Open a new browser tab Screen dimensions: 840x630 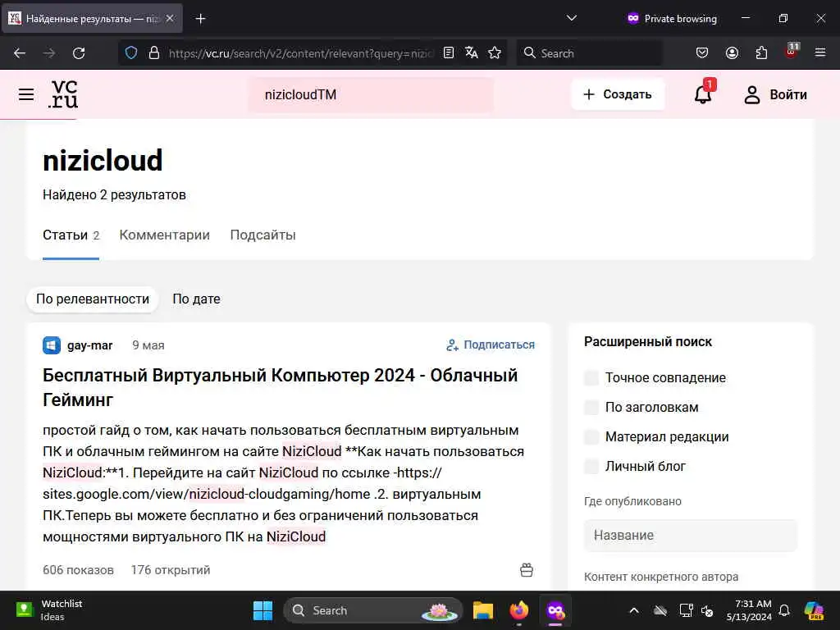(x=200, y=19)
